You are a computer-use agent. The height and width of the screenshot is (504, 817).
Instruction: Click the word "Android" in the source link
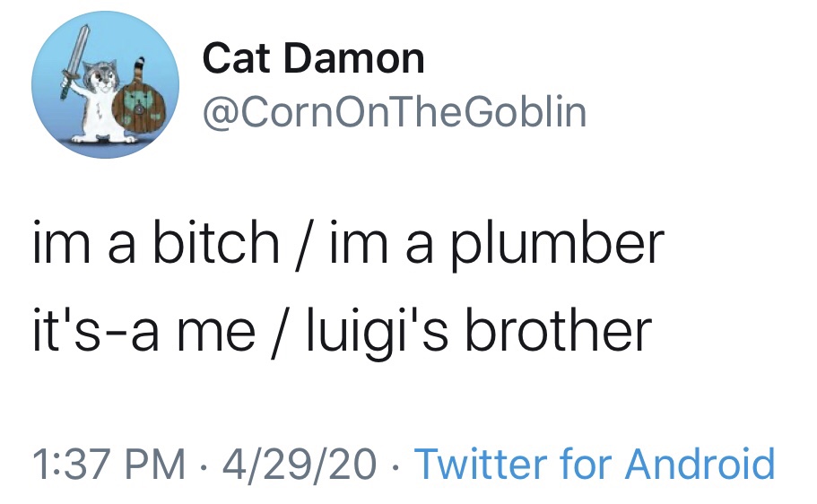(700, 464)
